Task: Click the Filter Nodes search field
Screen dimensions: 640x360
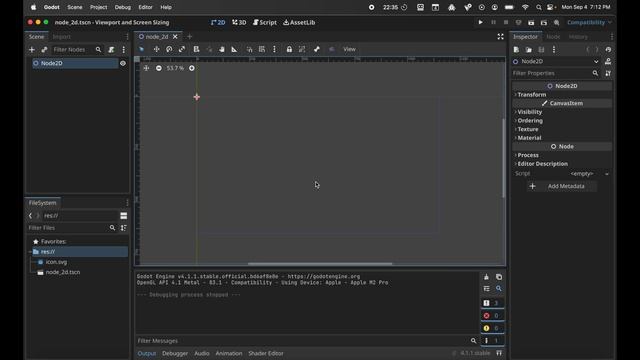Action: (x=77, y=50)
